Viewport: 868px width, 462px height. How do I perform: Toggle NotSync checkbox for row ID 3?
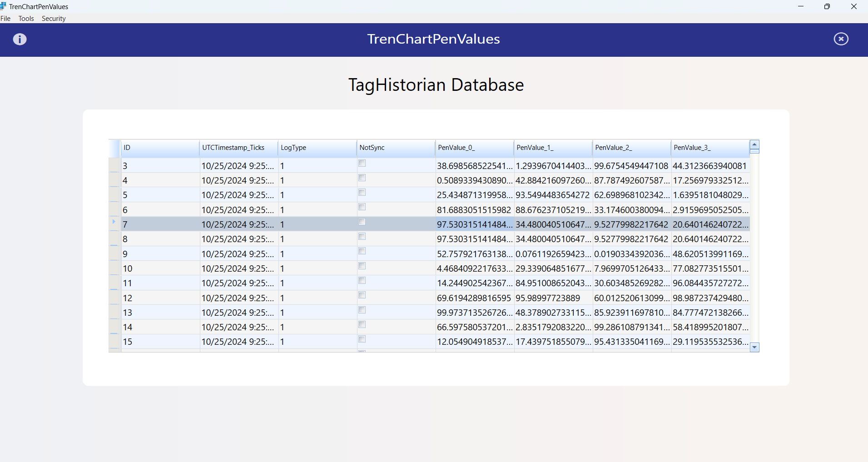pos(362,163)
